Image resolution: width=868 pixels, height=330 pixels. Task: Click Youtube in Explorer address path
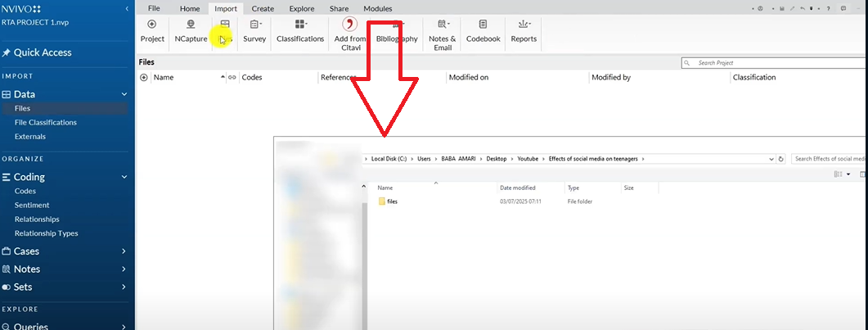528,158
